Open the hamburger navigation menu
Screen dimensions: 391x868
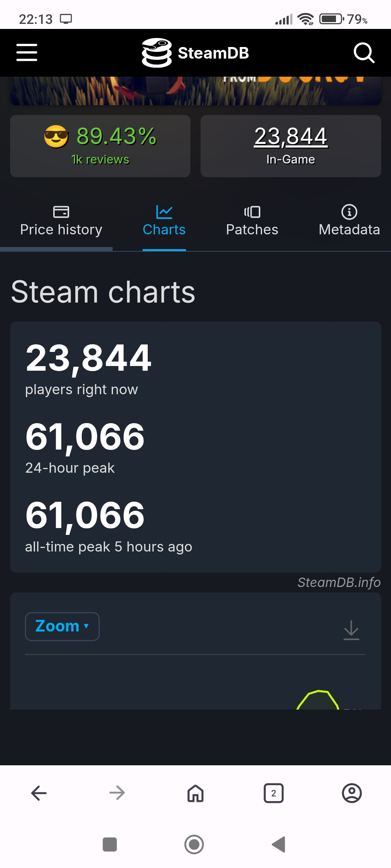[27, 53]
